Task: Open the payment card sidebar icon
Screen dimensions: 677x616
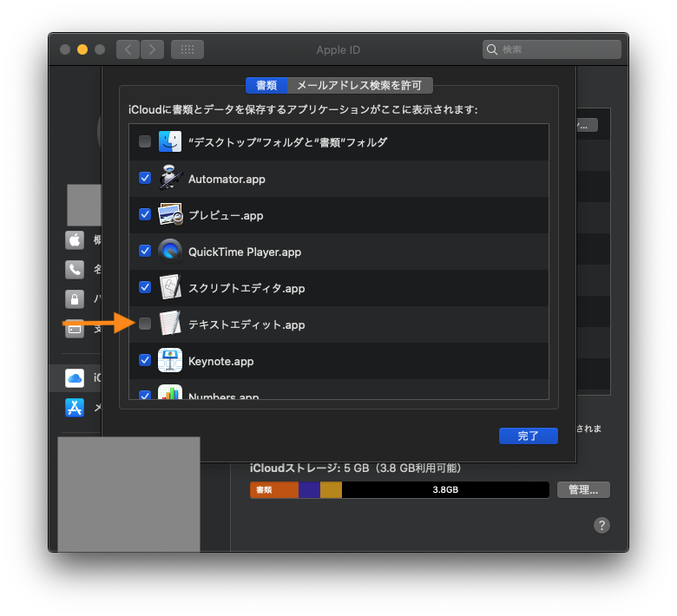Action: [75, 329]
